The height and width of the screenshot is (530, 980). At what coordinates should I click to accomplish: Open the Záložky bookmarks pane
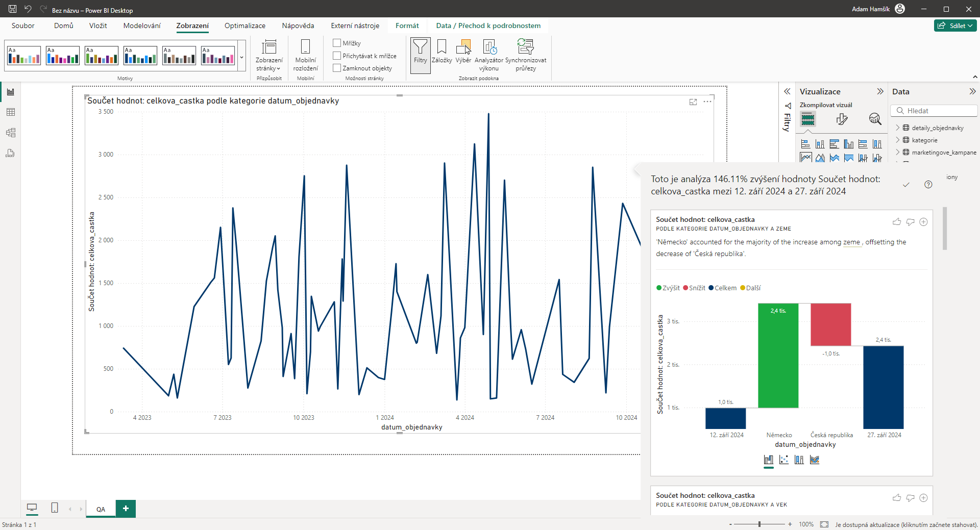click(442, 51)
